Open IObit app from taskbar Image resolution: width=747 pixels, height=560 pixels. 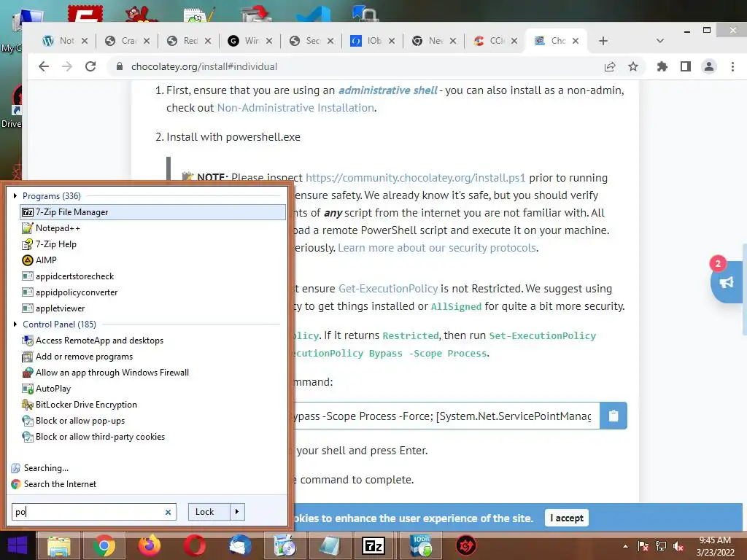tap(421, 545)
